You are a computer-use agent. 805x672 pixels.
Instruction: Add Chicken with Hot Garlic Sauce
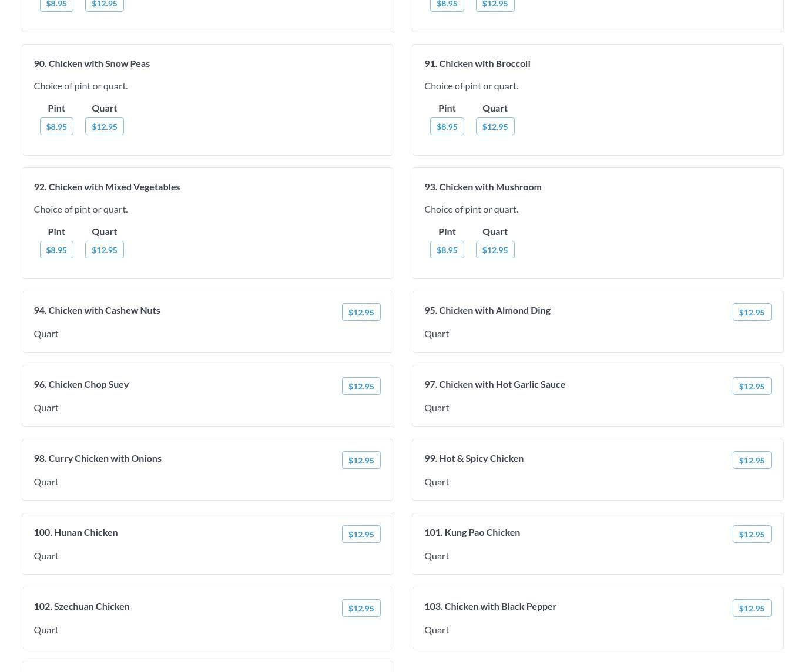[752, 386]
